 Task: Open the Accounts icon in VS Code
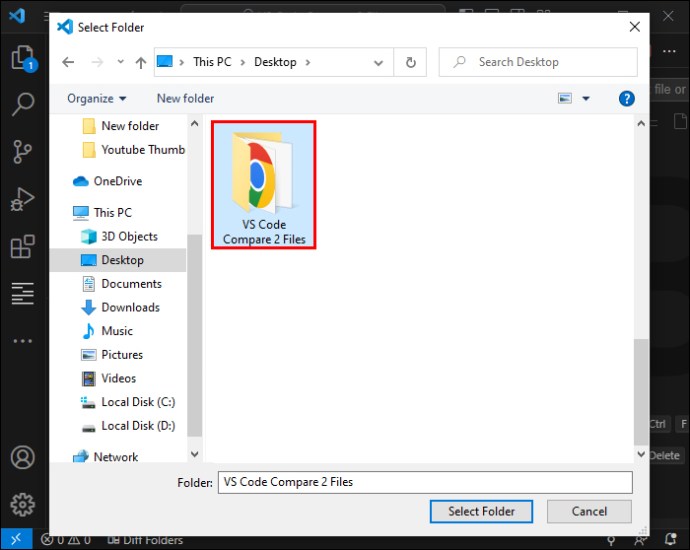(22, 457)
